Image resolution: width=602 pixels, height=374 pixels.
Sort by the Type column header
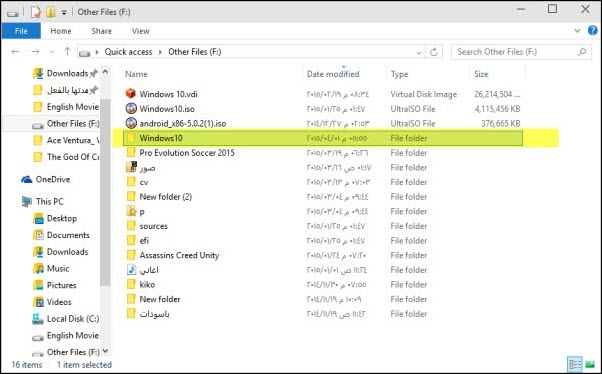[x=399, y=74]
